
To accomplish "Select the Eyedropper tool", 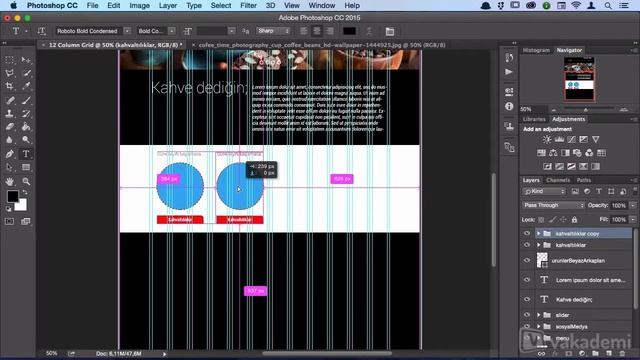I will pos(26,87).
